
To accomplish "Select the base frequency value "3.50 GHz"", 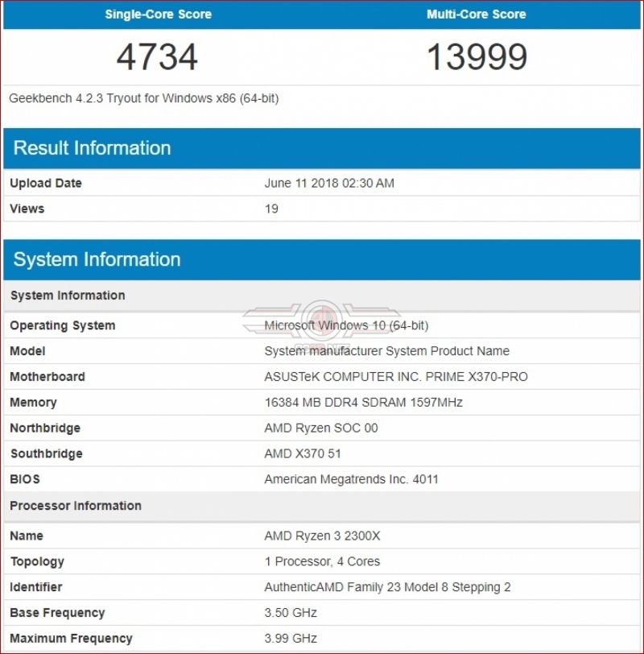I will click(x=291, y=613).
